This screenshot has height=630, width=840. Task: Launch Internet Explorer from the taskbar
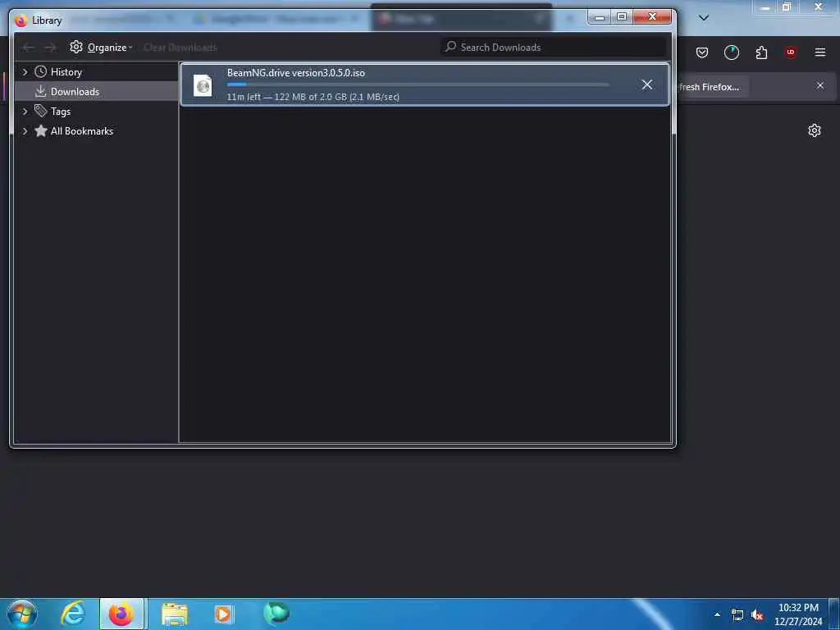pyautogui.click(x=73, y=614)
